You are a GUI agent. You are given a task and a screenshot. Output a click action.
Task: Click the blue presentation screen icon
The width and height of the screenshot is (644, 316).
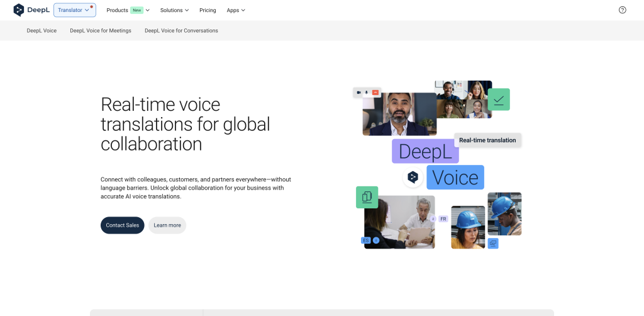click(493, 243)
